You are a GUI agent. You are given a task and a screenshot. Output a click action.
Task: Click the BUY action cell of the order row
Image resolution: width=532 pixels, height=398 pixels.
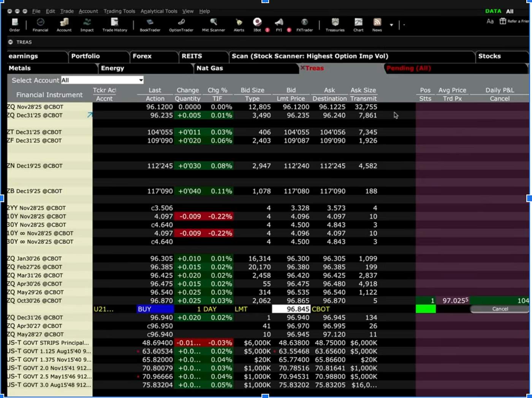[155, 309]
